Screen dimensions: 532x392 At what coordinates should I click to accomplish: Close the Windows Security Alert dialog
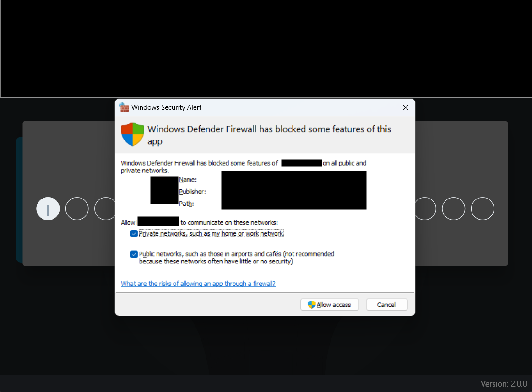point(405,107)
